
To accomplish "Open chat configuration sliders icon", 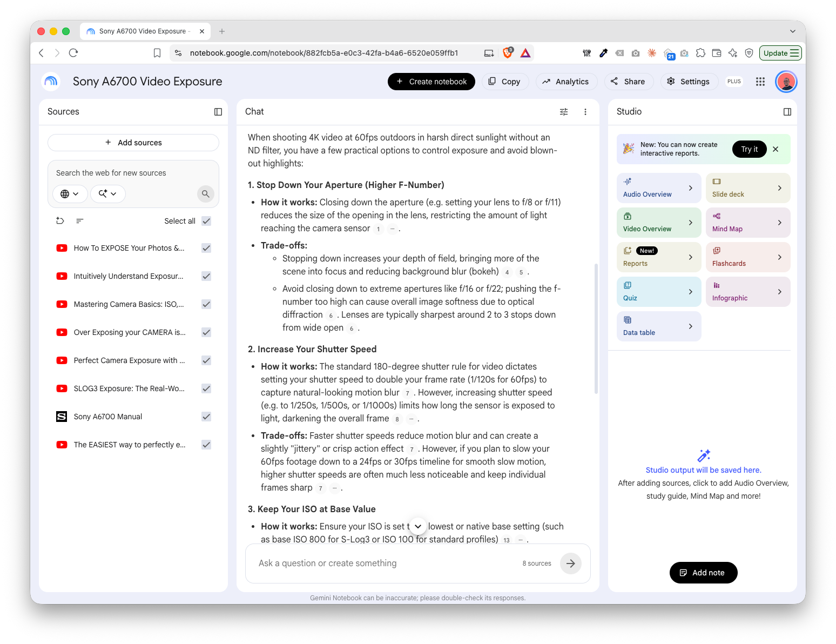I will point(564,112).
